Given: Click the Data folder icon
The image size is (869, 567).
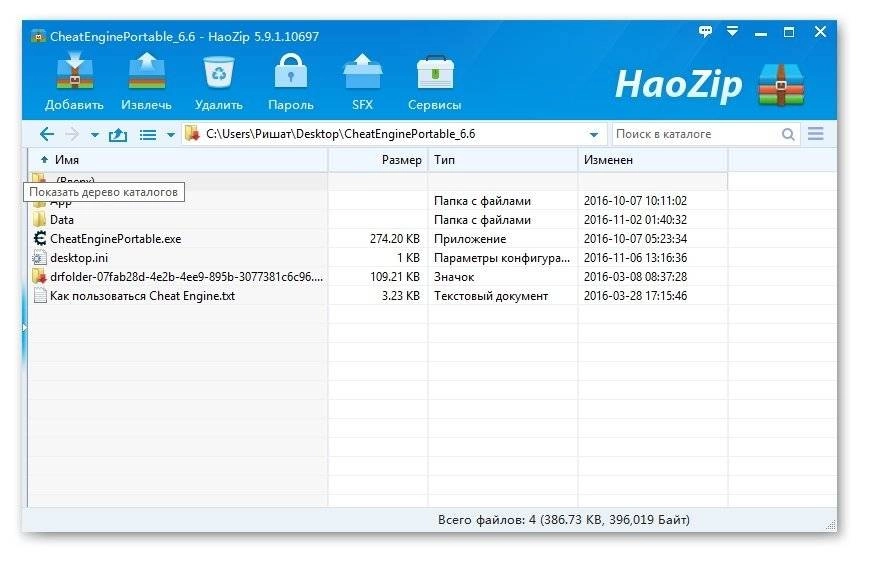Looking at the screenshot, I should coord(39,219).
